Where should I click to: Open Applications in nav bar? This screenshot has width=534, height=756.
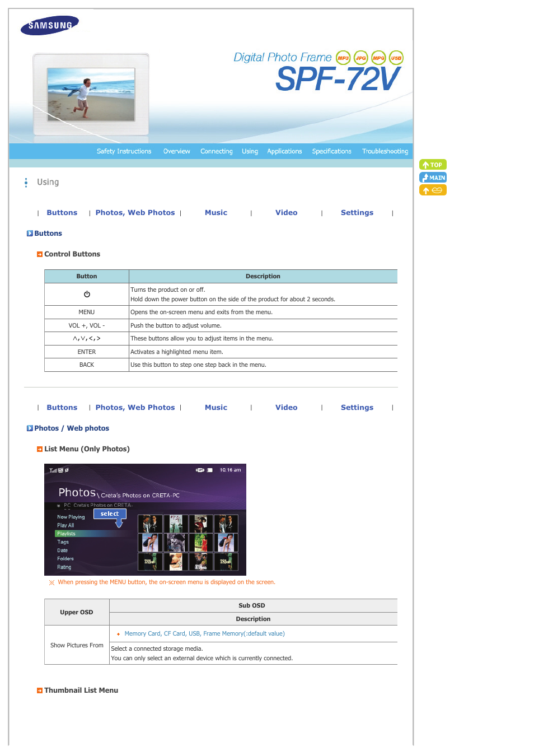[284, 151]
